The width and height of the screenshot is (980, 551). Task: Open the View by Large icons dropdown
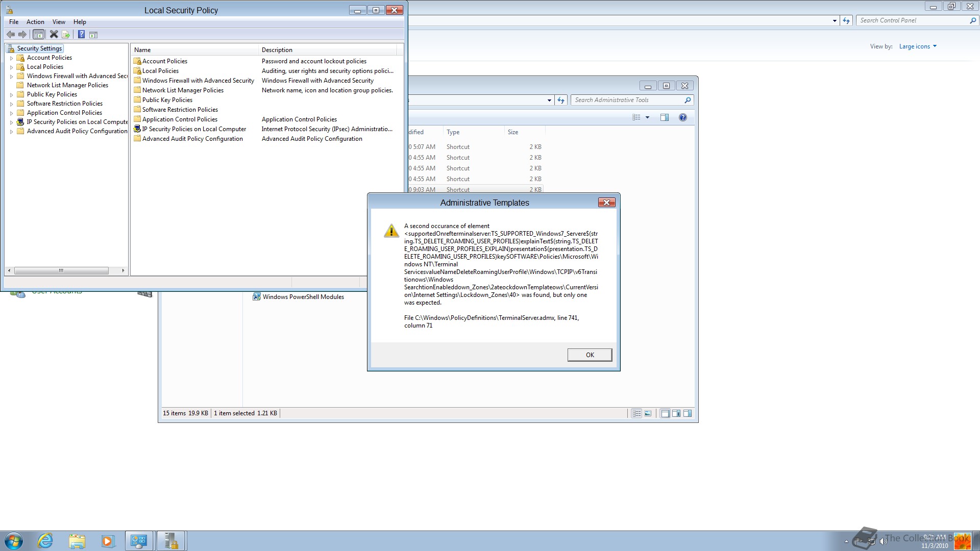pyautogui.click(x=917, y=46)
